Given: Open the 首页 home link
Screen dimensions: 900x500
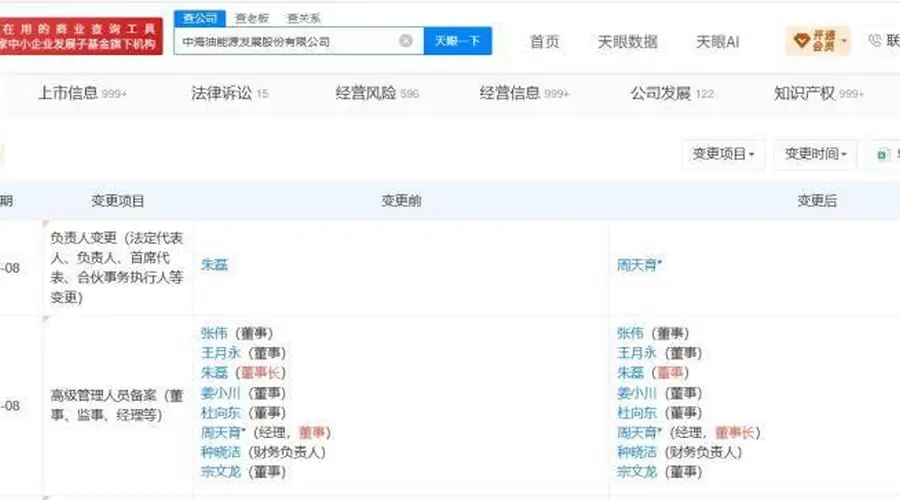Looking at the screenshot, I should click(544, 42).
